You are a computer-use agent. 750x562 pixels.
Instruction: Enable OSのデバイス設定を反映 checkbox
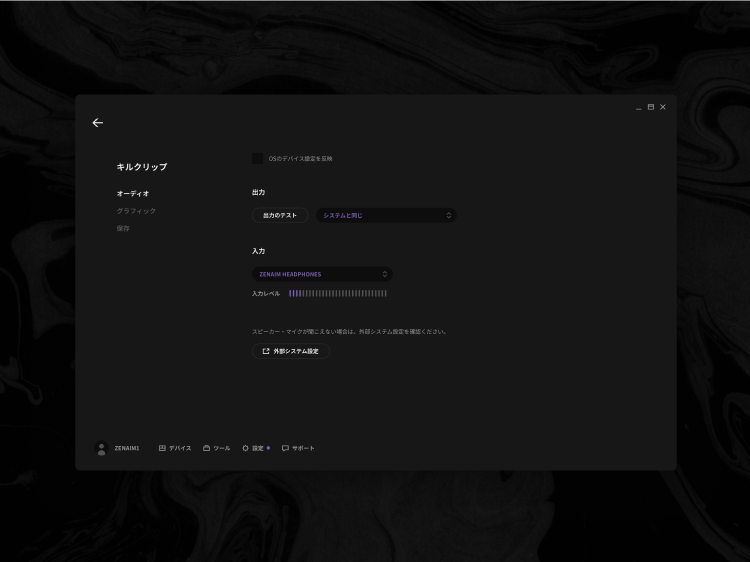[257, 158]
